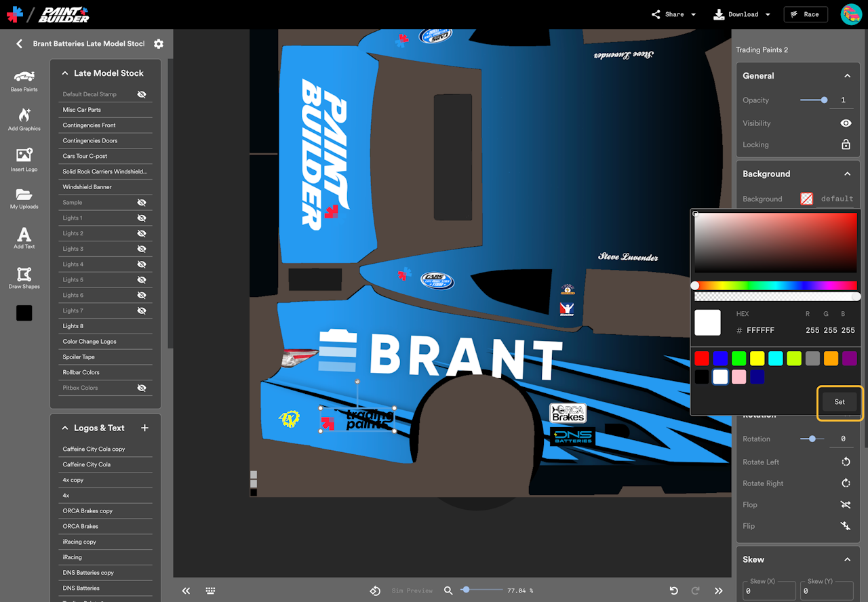This screenshot has height=602, width=868.
Task: Click the undo arrow icon
Action: (x=673, y=590)
